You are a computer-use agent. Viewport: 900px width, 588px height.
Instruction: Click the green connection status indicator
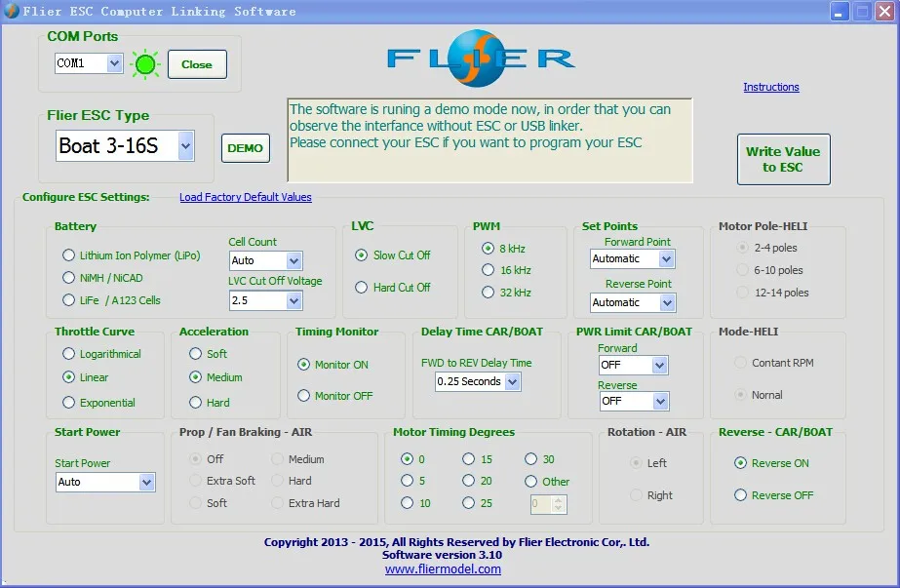[145, 64]
